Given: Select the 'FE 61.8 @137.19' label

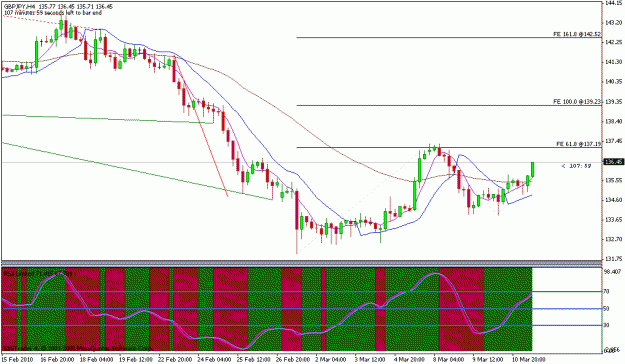Looking at the screenshot, I should [578, 144].
